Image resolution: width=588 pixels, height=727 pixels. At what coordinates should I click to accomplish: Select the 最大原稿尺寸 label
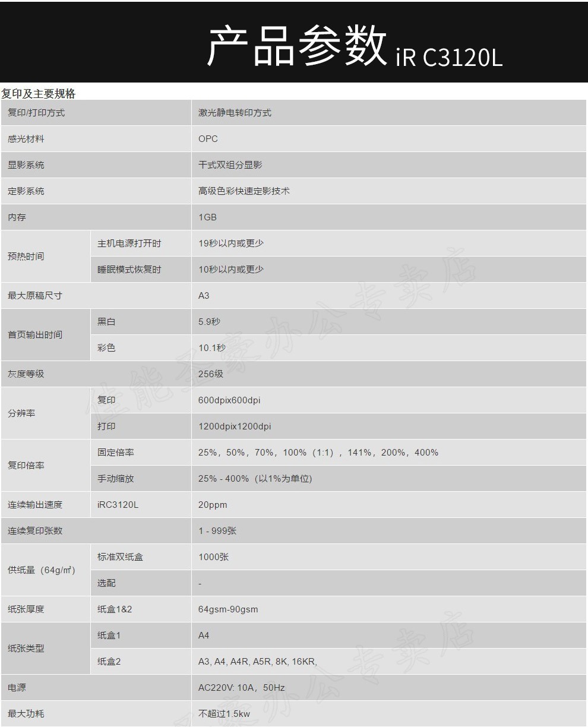tap(35, 295)
